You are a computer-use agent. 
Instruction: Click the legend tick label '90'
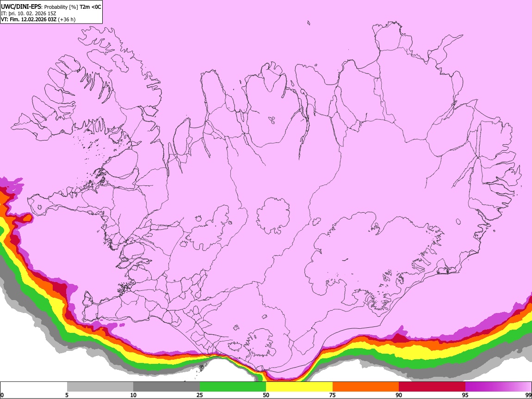point(399,395)
